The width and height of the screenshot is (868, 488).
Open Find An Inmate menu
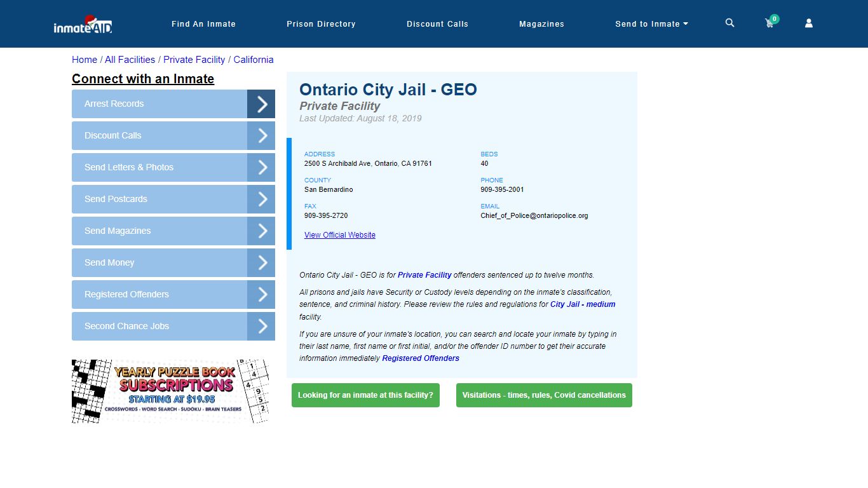click(x=203, y=24)
